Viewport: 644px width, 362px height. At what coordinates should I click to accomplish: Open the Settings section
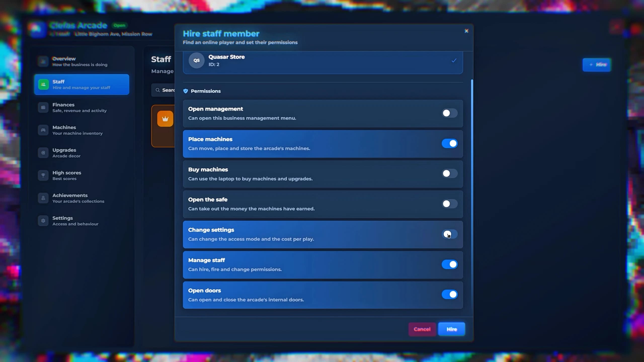[x=82, y=221]
